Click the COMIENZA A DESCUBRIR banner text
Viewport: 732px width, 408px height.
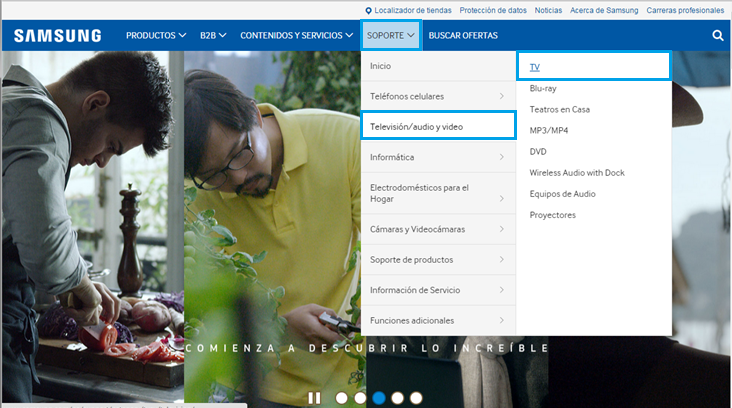point(367,348)
